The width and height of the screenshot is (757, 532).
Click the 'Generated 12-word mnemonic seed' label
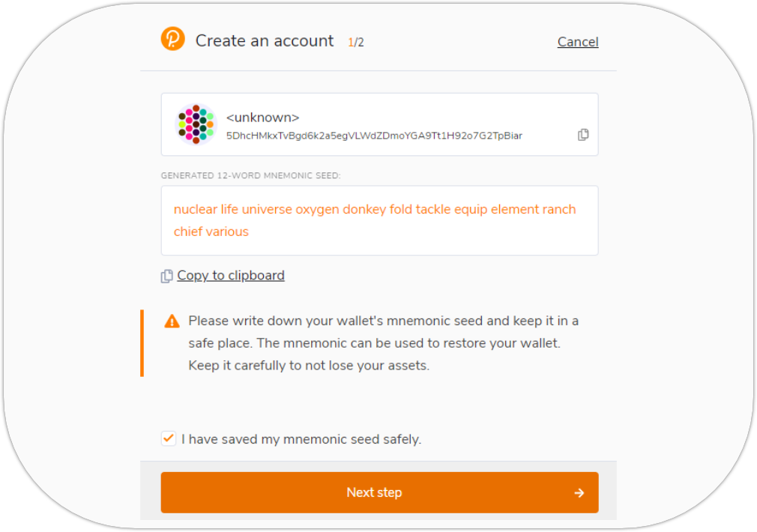point(250,175)
